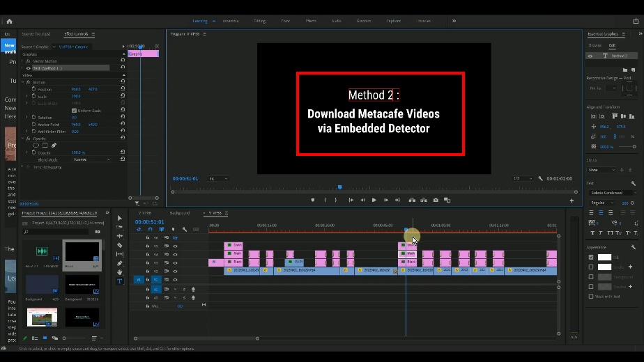Select the Pen tool in tools panel
The height and width of the screenshot is (362, 644).
pyautogui.click(x=119, y=263)
